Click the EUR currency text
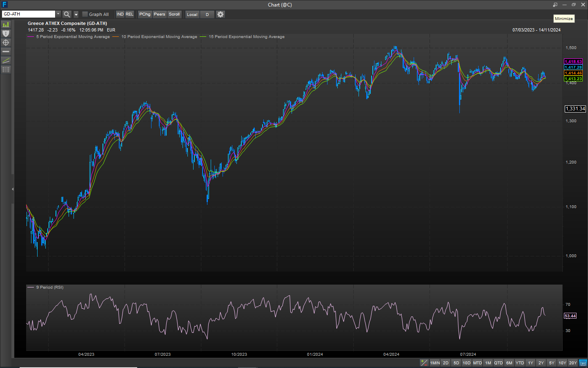This screenshot has width=588, height=368. click(111, 30)
